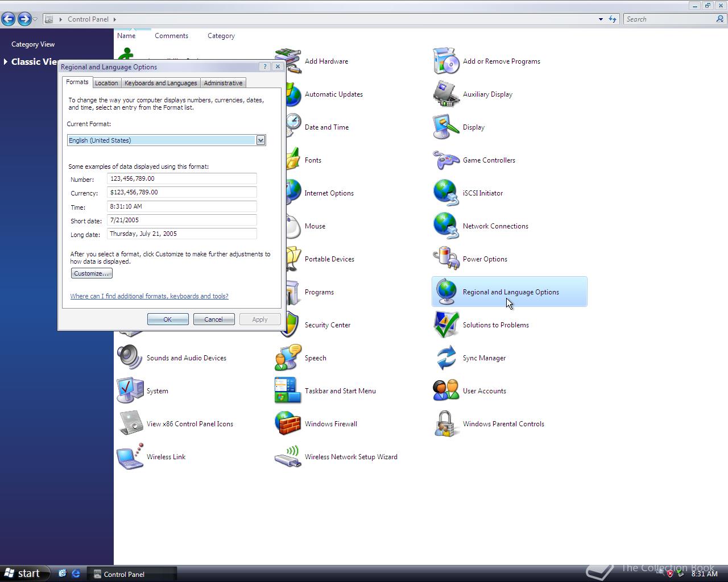
Task: Open Add or Remove Programs icon
Action: pos(446,61)
